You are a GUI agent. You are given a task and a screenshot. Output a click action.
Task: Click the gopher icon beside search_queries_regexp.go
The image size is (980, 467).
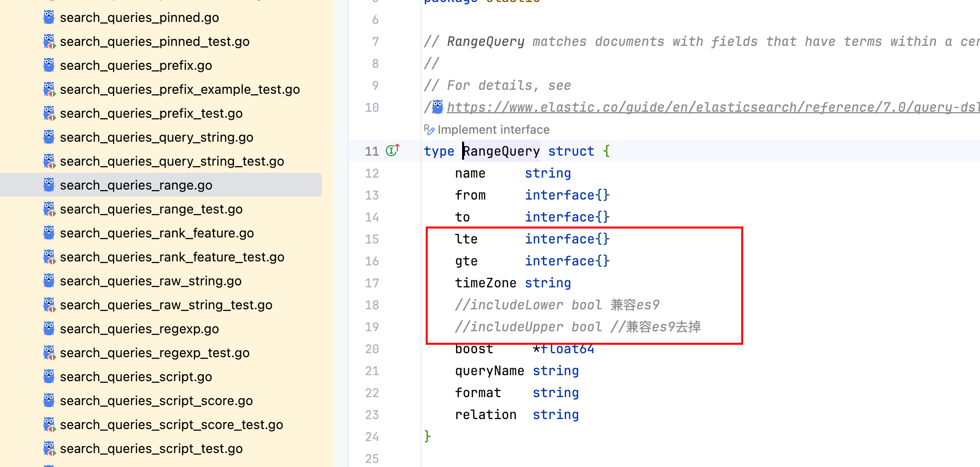tap(49, 329)
